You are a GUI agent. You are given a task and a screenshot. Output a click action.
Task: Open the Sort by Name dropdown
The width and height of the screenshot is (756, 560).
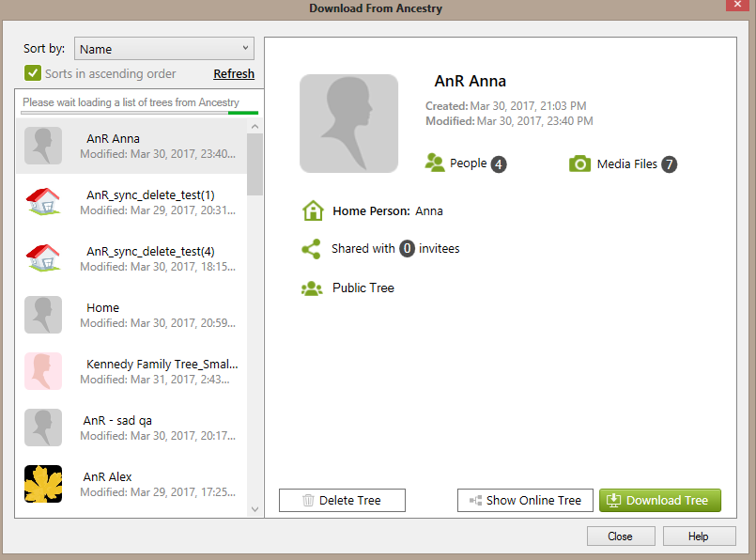164,49
